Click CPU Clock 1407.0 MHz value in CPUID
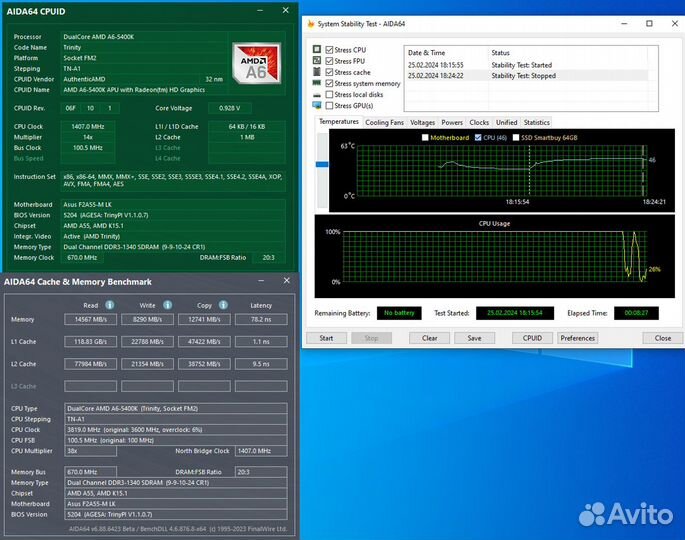685x540 pixels. pyautogui.click(x=88, y=127)
